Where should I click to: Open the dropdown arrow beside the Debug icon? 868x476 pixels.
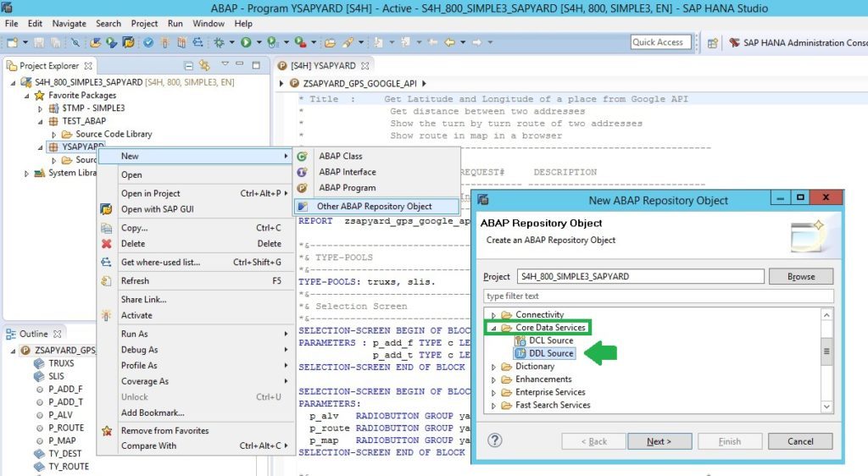(x=231, y=42)
